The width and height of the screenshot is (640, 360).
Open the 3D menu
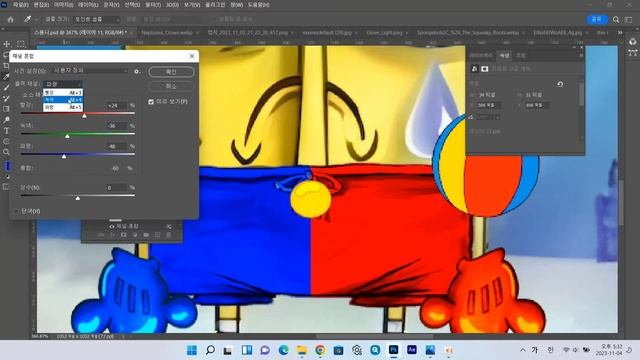pyautogui.click(x=172, y=5)
